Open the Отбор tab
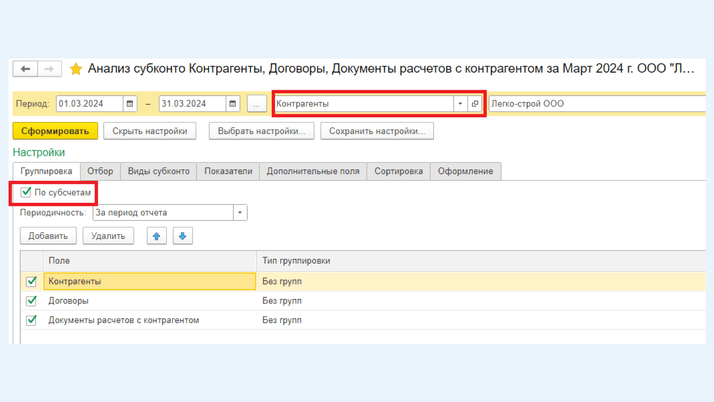The height and width of the screenshot is (402, 714). 100,171
